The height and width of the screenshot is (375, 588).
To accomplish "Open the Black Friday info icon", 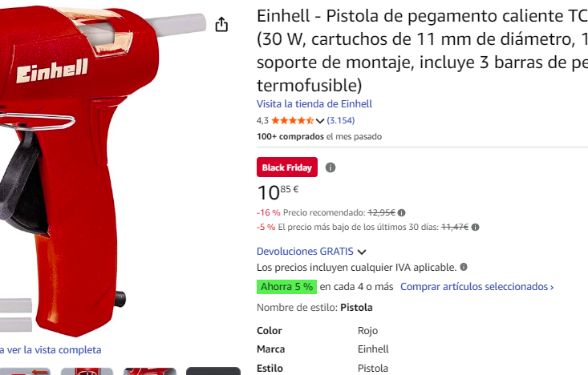I will (x=330, y=167).
